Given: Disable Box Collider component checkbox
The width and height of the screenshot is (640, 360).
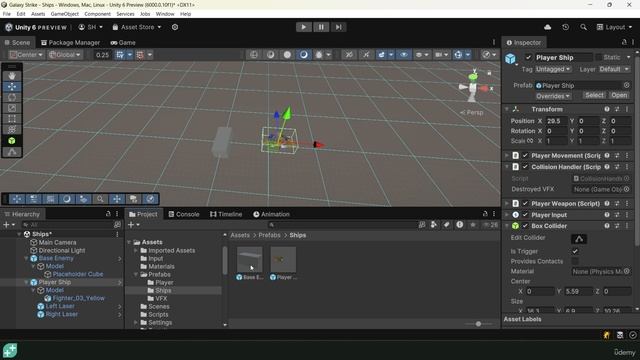Looking at the screenshot, I should click(x=525, y=226).
